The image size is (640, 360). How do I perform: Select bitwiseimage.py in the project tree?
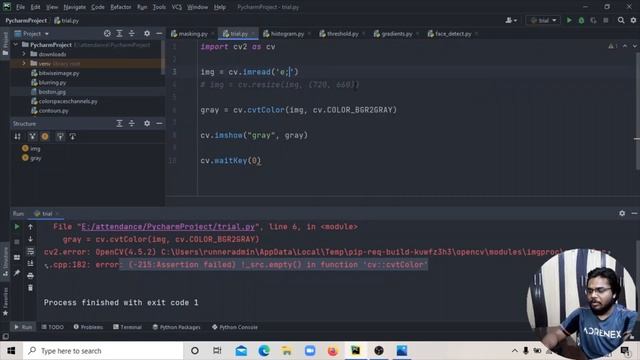click(x=59, y=73)
